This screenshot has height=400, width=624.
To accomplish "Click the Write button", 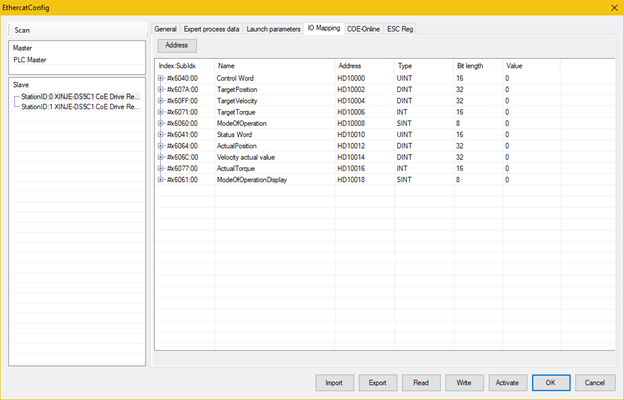I will 463,382.
